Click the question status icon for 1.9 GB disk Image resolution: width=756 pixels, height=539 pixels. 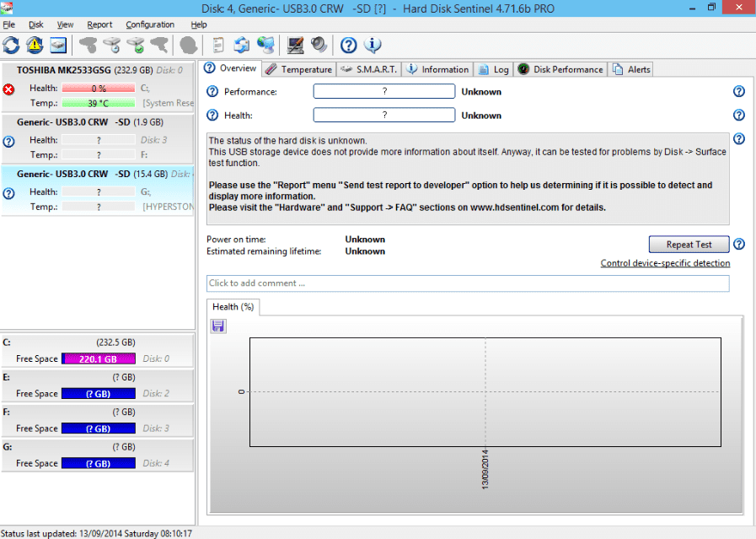click(8, 142)
